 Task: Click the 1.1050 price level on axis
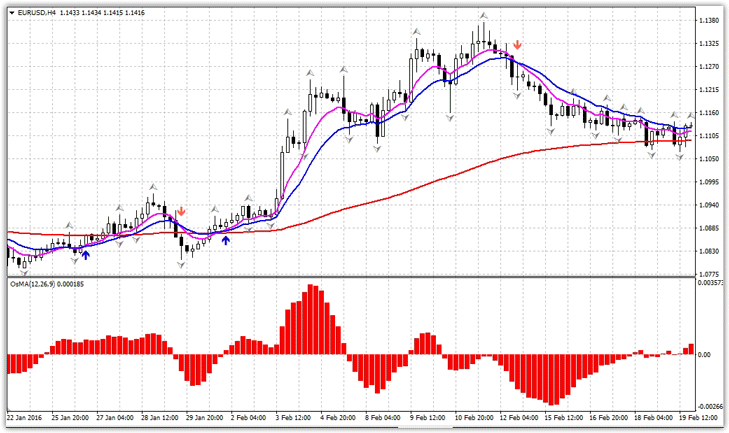(710, 159)
